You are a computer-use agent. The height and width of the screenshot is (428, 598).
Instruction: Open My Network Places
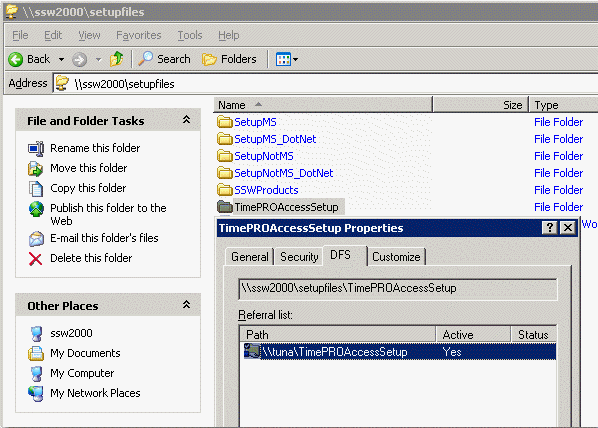(95, 393)
